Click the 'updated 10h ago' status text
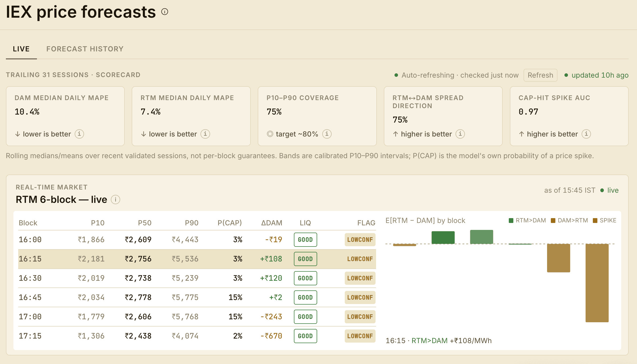 coord(600,75)
